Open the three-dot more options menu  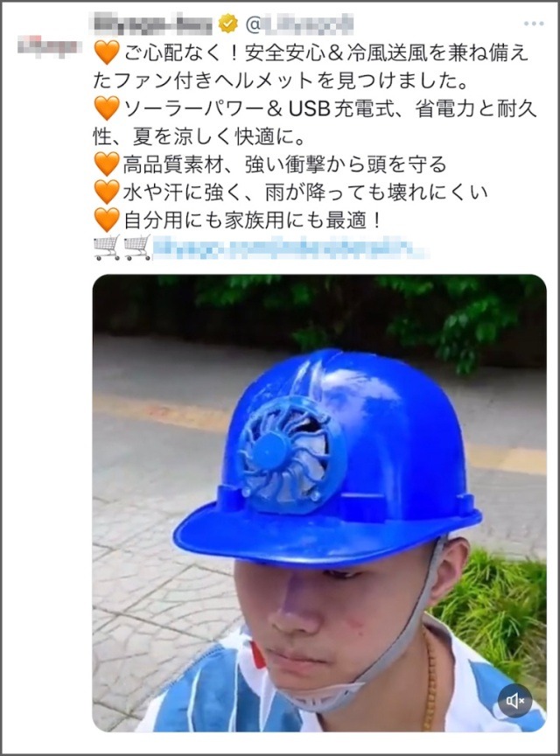point(534,24)
